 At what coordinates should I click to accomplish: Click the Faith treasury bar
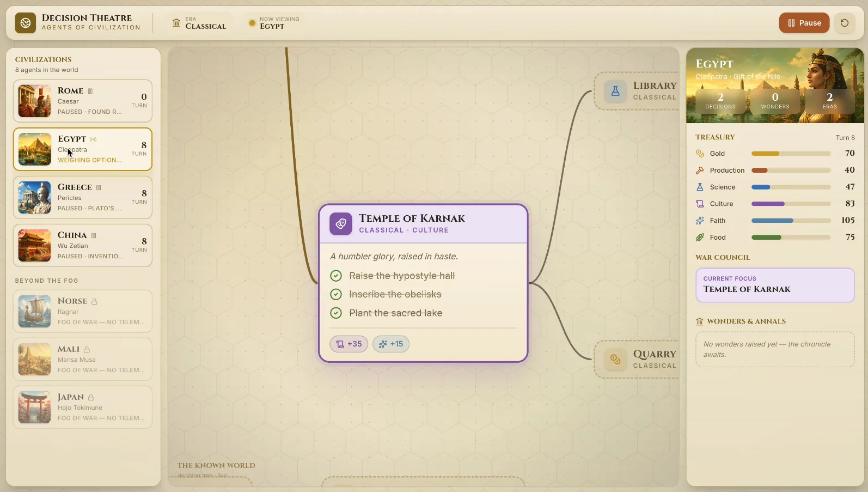click(791, 221)
